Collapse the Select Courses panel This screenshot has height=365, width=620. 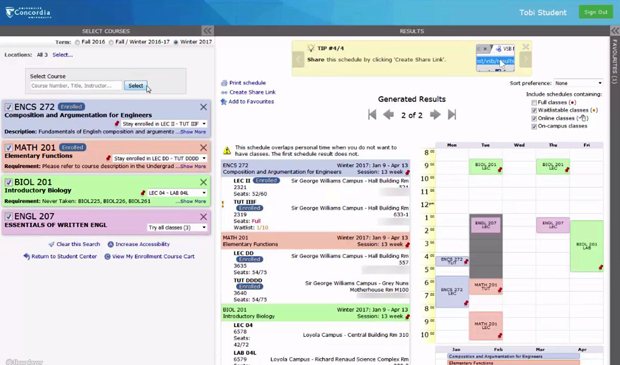(x=208, y=31)
